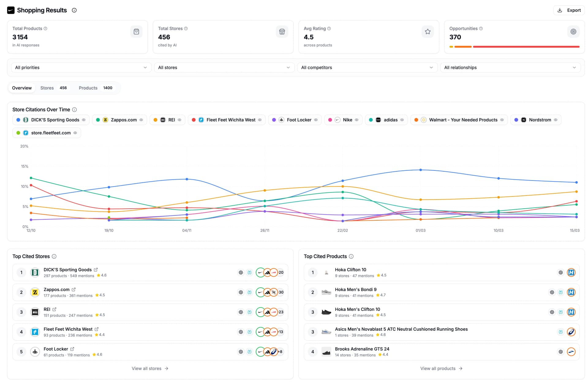Image resolution: width=588 pixels, height=392 pixels.
Task: Toggle visibility of DICK'S Sporting Goods series
Action: (84, 120)
